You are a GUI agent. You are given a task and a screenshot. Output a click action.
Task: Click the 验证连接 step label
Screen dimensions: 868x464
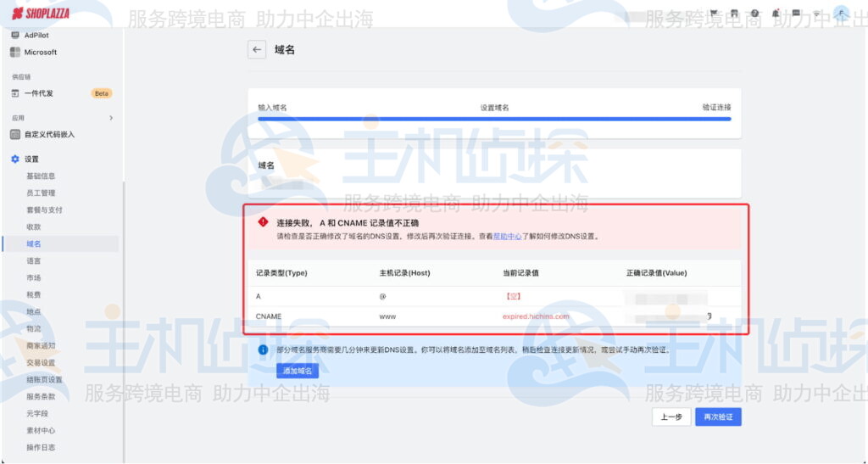716,108
